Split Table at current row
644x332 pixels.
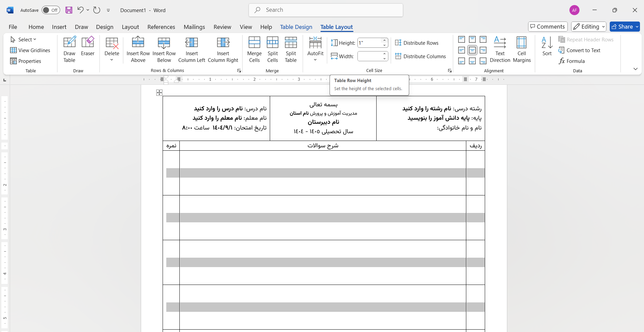291,49
